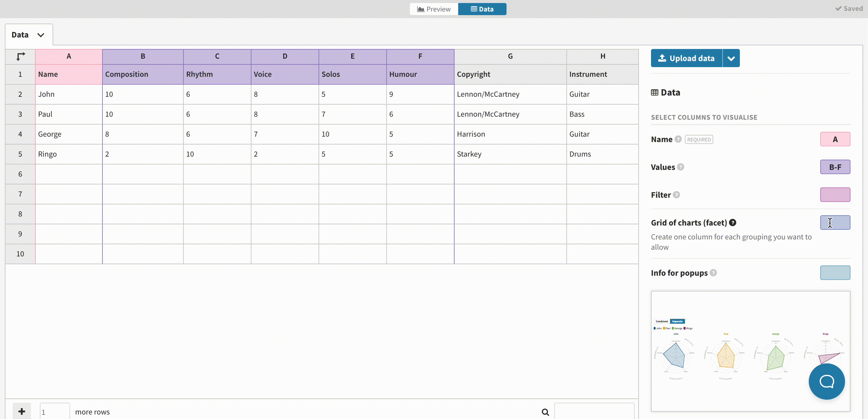Expand the Data sheet dropdown

(x=41, y=35)
